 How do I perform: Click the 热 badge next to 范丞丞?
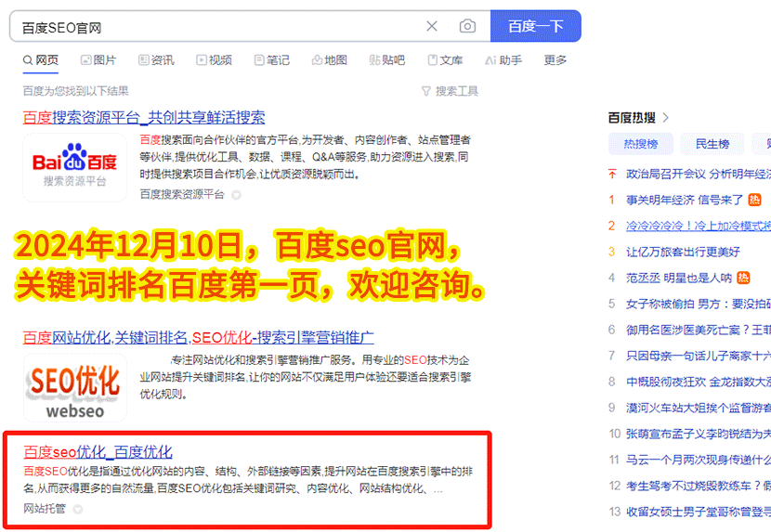pos(743,278)
